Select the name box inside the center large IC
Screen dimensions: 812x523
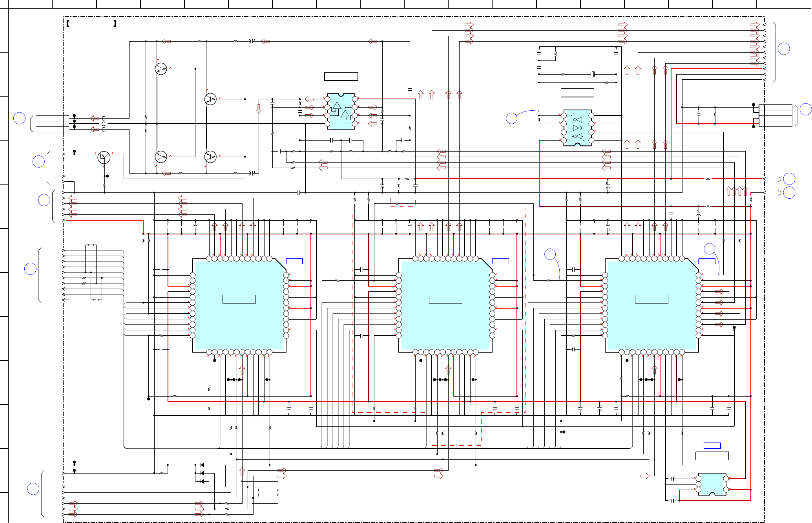(x=445, y=299)
